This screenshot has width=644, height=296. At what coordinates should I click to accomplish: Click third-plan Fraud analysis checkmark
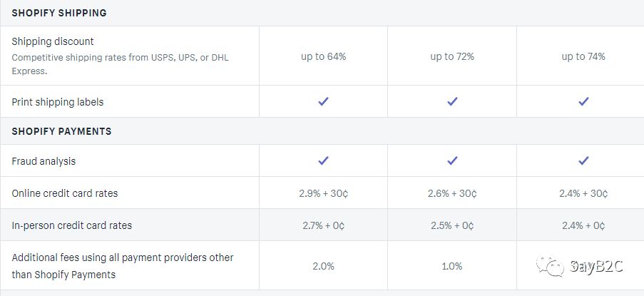583,160
